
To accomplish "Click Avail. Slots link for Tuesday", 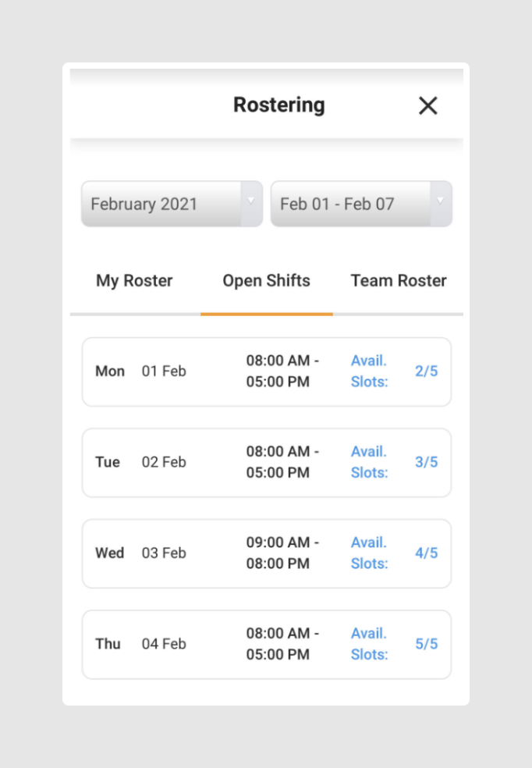I will tap(369, 462).
